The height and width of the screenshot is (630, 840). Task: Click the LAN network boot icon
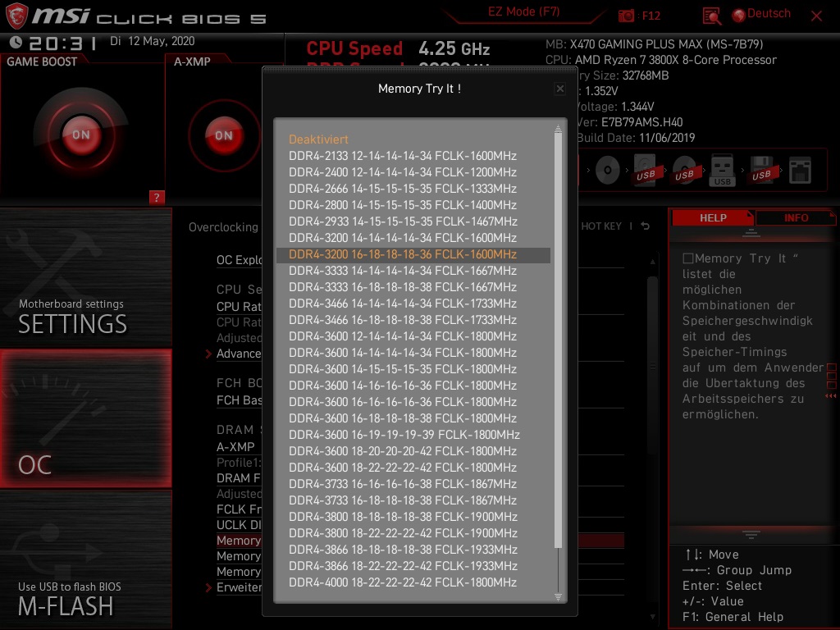click(801, 170)
